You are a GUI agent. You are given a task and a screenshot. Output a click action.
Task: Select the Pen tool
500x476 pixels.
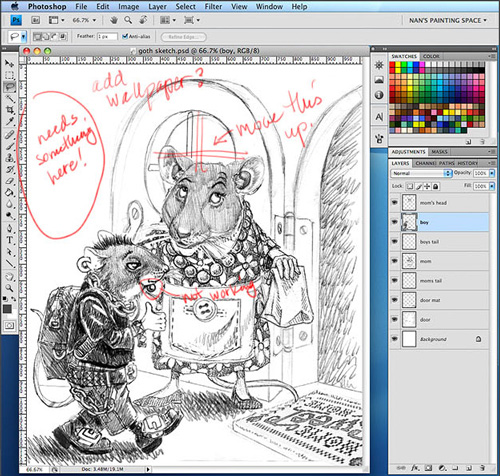tap(10, 228)
